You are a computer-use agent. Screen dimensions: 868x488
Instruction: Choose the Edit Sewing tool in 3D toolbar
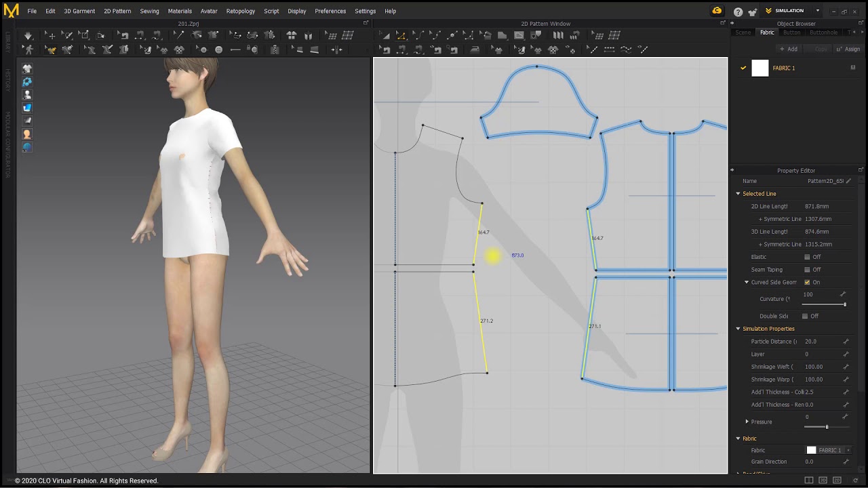124,35
